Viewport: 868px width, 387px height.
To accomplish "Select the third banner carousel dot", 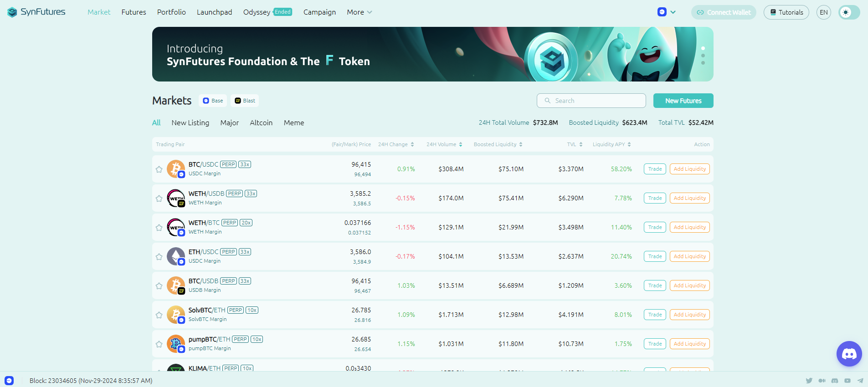I will [703, 63].
